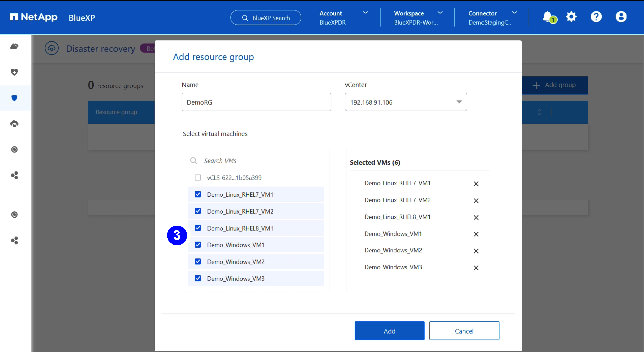Click the Name field containing DemoRG
Image resolution: width=644 pixels, height=352 pixels.
click(256, 102)
